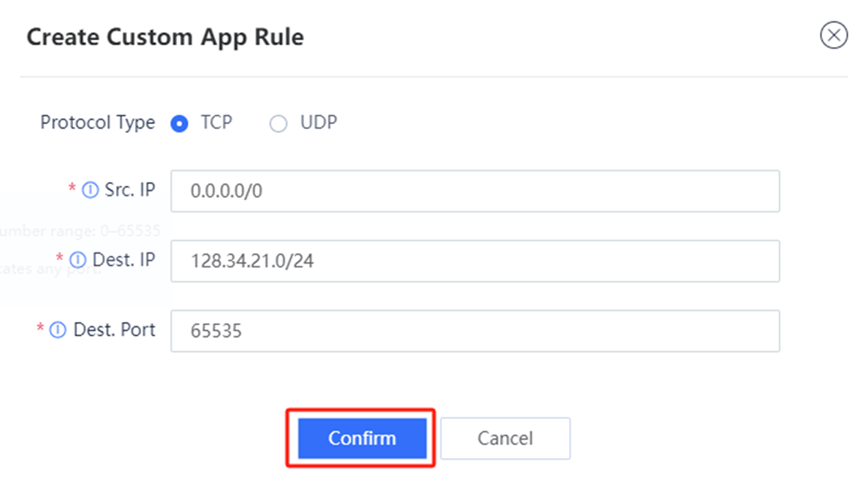Image resolution: width=863 pixels, height=481 pixels.
Task: Close the Create Custom App Rule dialog
Action: tap(833, 36)
